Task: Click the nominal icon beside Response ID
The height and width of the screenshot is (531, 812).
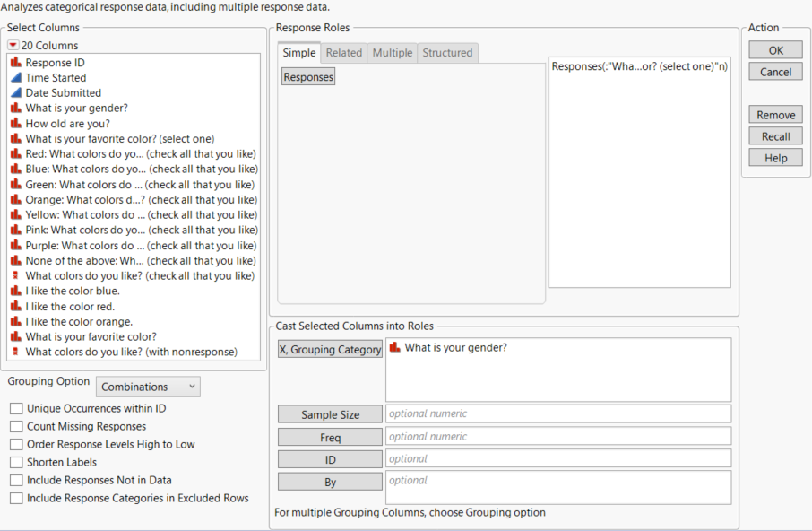Action: (x=14, y=62)
